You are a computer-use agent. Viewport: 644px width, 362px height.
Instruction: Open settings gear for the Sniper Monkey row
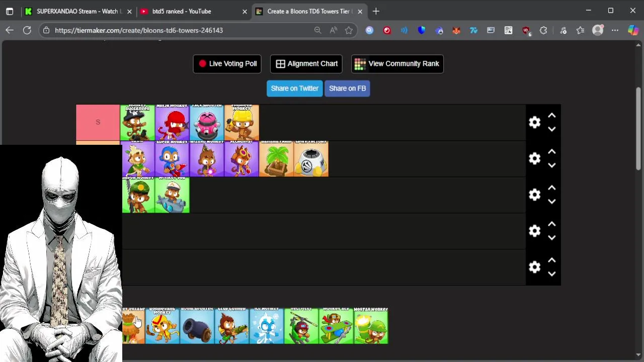534,195
